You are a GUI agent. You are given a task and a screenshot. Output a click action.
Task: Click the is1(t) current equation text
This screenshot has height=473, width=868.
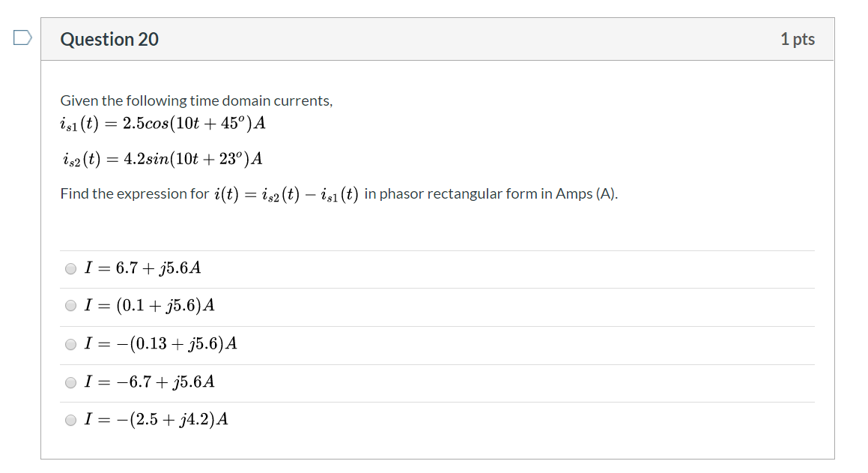pos(163,124)
